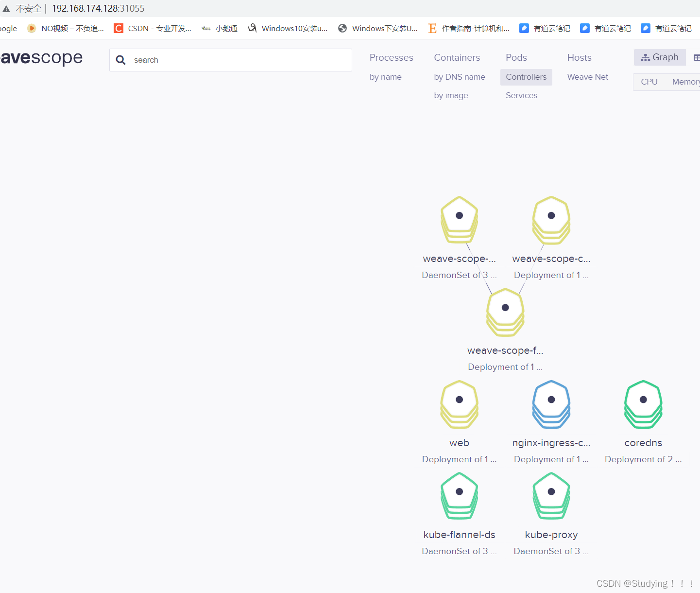Screen dimensions: 700x593
Task: Switch to Processes topology
Action: tap(392, 57)
